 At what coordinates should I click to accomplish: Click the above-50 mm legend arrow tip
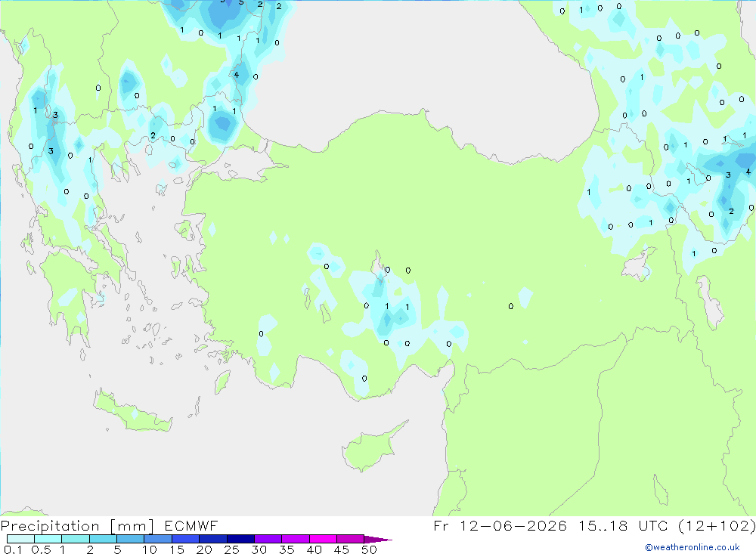(x=378, y=540)
